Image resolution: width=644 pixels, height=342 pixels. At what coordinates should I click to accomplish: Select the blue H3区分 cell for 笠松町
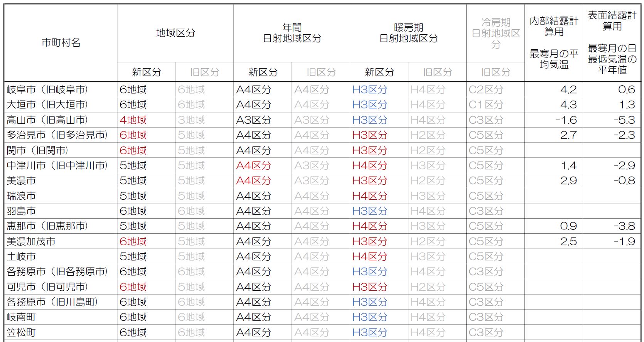(369, 332)
